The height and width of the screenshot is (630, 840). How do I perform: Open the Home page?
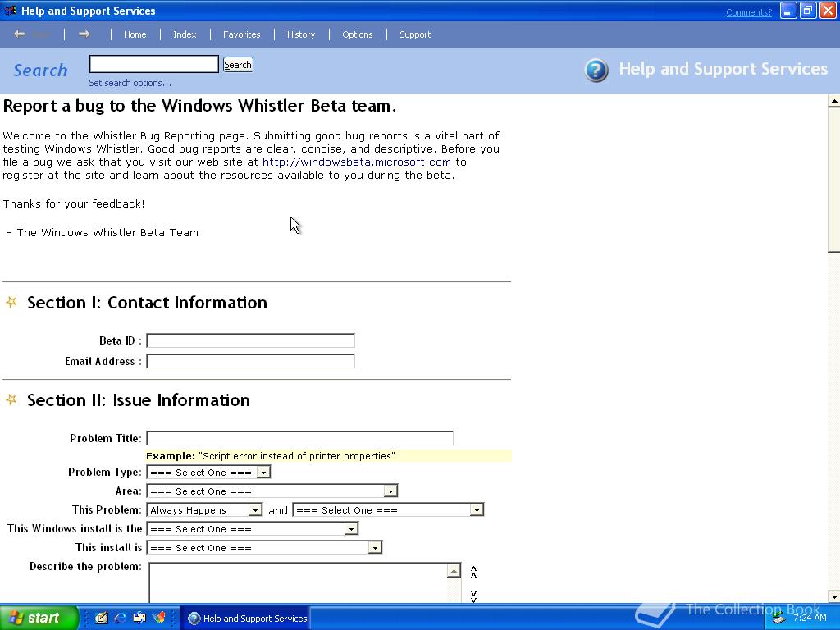pyautogui.click(x=135, y=34)
